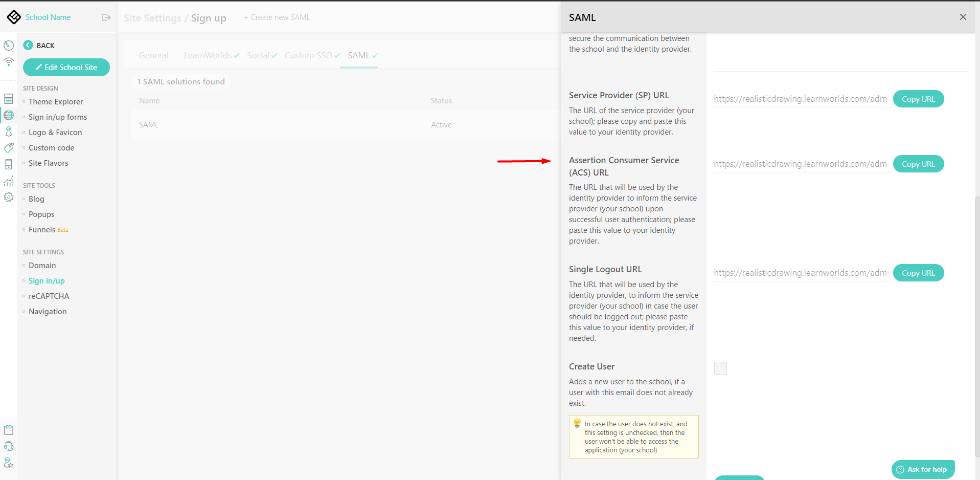Viewport: 980px width, 480px height.
Task: Open the globe site navigation icon
Action: (9, 115)
